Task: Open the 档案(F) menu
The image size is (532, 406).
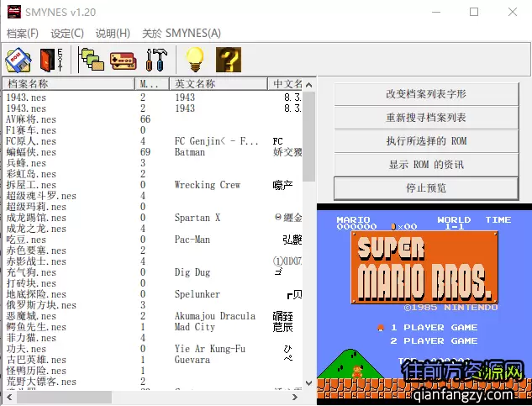Action: click(x=23, y=34)
